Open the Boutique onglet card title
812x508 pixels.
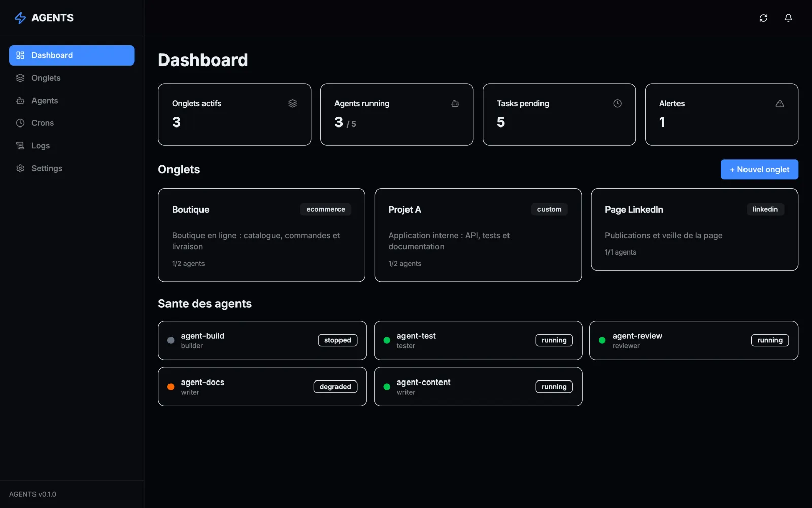point(190,210)
